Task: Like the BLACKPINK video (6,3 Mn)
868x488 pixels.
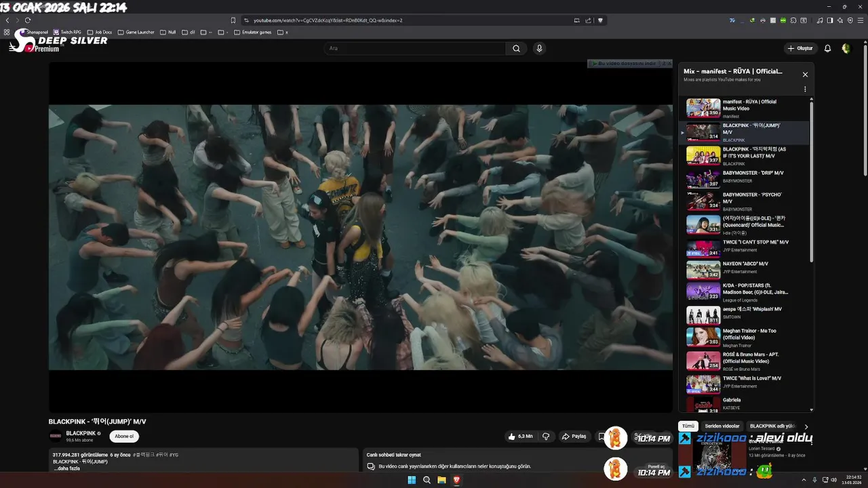Action: (520, 436)
